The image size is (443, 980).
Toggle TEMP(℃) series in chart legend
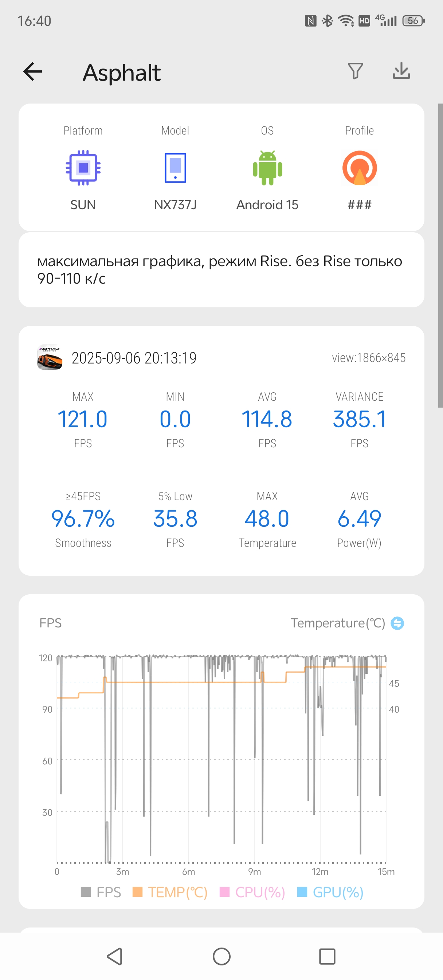[x=170, y=892]
